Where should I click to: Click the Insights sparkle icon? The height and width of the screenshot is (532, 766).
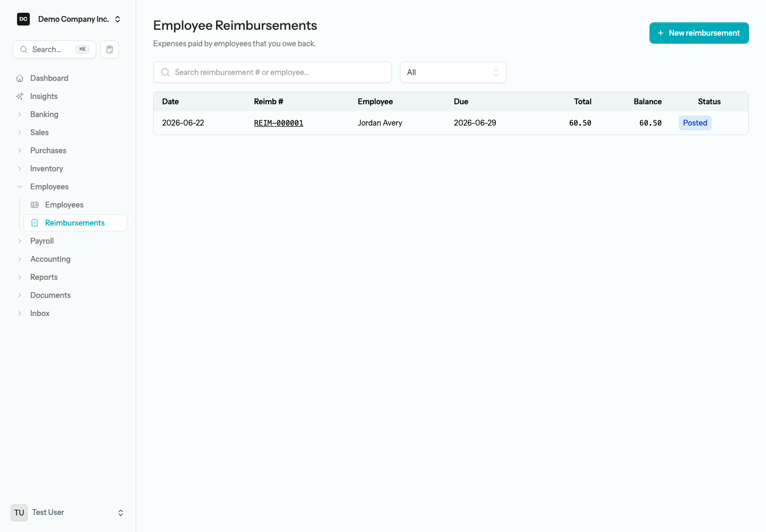click(x=20, y=96)
